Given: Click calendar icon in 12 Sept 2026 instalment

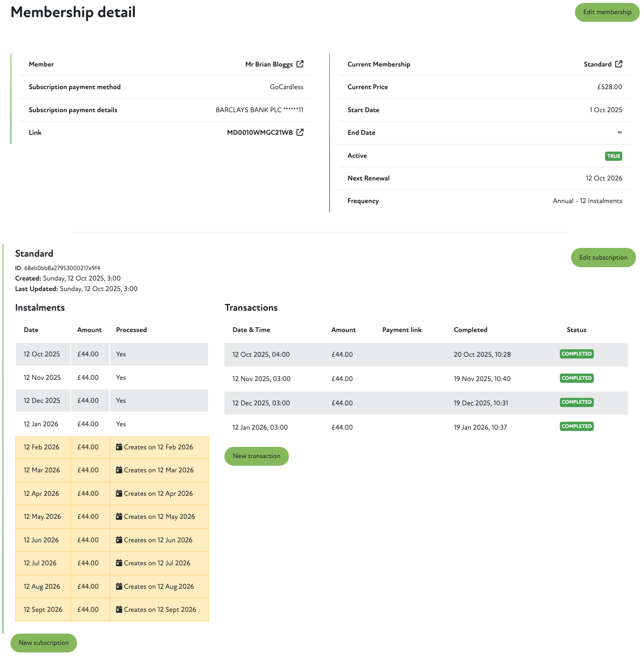Looking at the screenshot, I should [119, 609].
